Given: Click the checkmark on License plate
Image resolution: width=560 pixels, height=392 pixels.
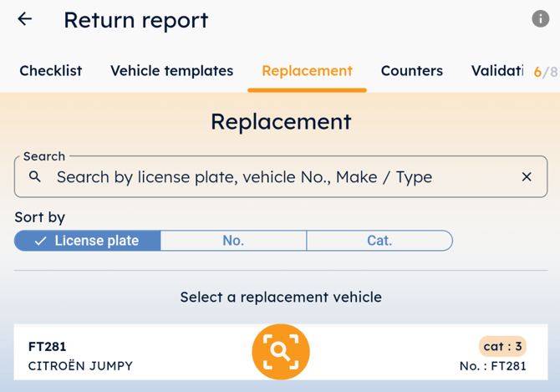Looking at the screenshot, I should pos(40,241).
